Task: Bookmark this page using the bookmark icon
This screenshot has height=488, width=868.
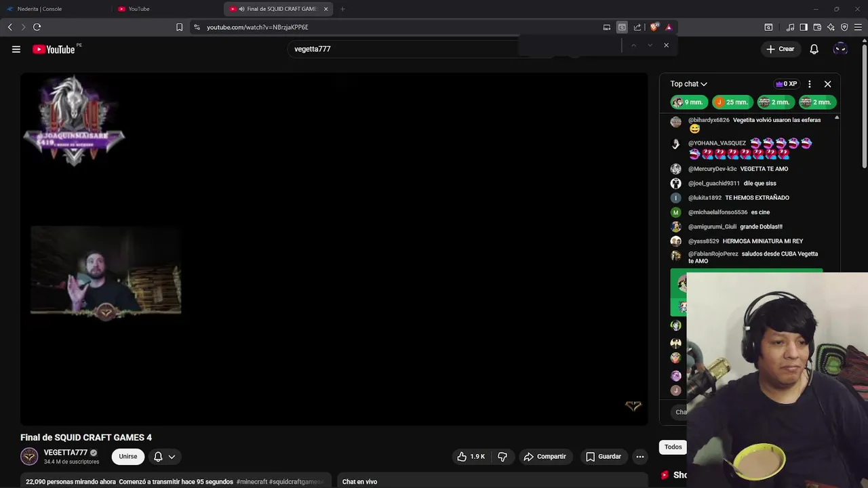Action: click(x=179, y=27)
